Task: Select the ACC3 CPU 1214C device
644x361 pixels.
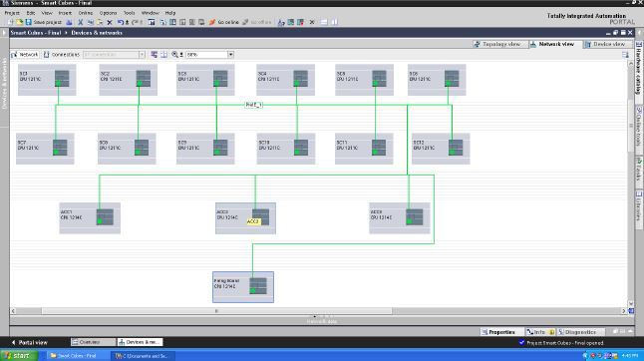Action: click(400, 218)
